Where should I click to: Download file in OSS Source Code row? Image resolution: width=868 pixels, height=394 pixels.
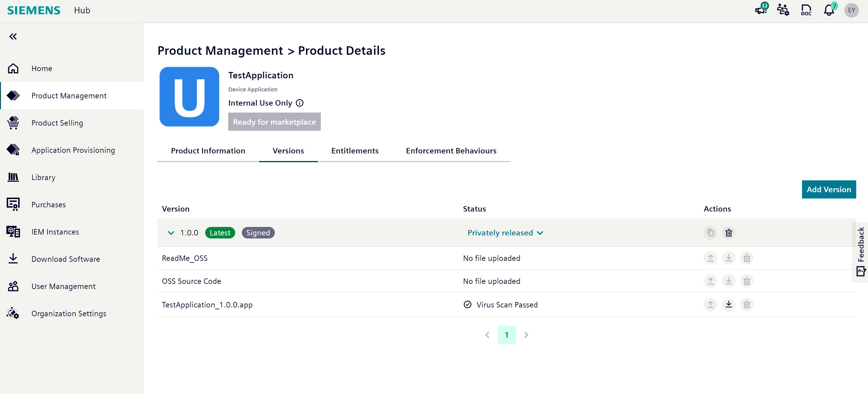(x=728, y=281)
